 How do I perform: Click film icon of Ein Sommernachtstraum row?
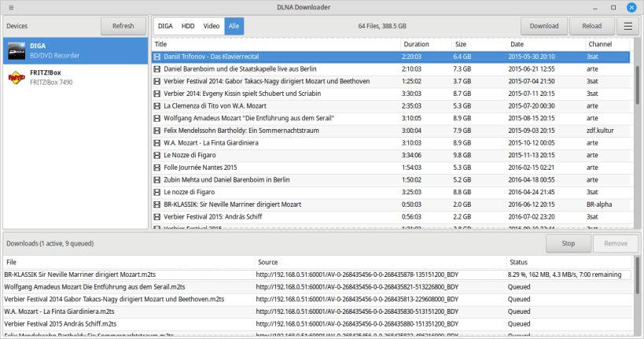(157, 131)
